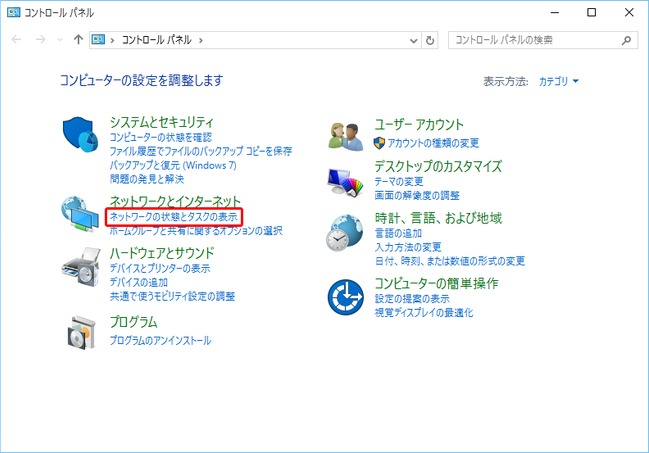Click the Ease of Access icon

coord(345,297)
